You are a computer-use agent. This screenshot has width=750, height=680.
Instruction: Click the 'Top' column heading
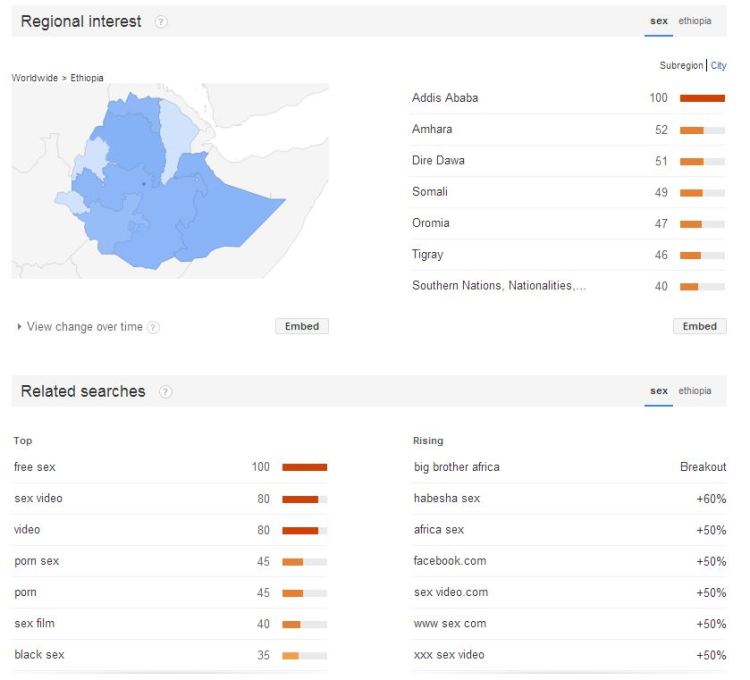(23, 440)
